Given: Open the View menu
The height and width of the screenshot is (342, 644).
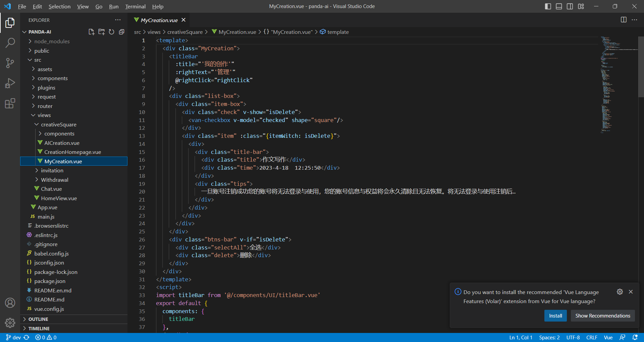Looking at the screenshot, I should pyautogui.click(x=83, y=6).
